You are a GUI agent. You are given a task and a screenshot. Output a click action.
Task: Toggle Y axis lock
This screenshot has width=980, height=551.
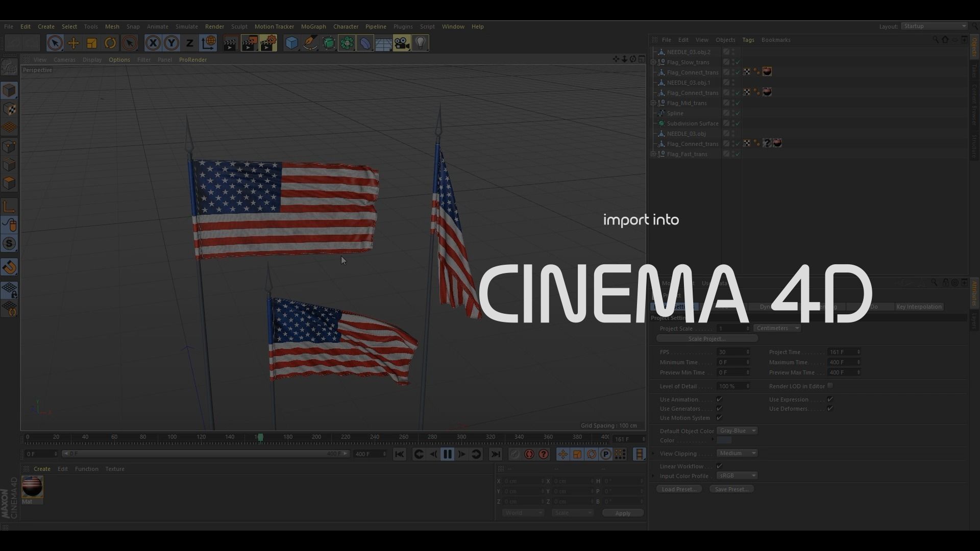(x=171, y=43)
